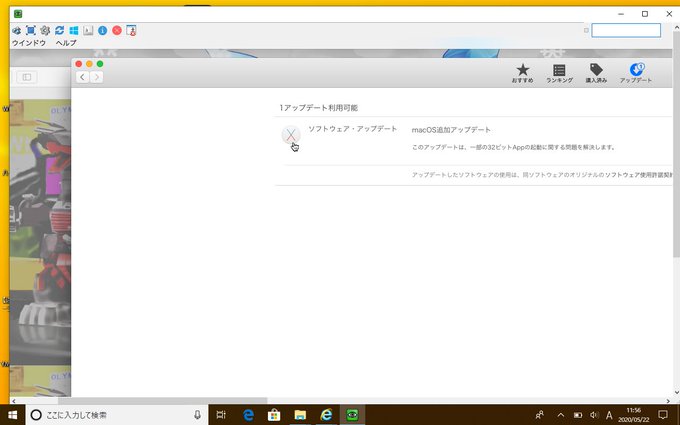Click the gray play panel icon in toolbar
The image size is (680, 425).
tap(88, 30)
